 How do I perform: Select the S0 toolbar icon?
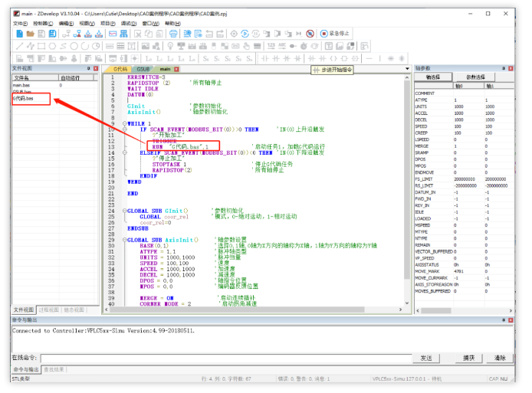point(206,59)
